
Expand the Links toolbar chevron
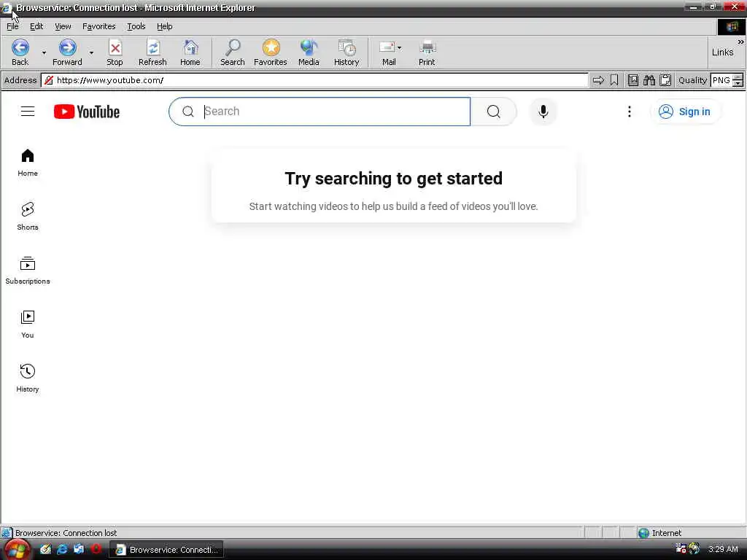pos(740,42)
